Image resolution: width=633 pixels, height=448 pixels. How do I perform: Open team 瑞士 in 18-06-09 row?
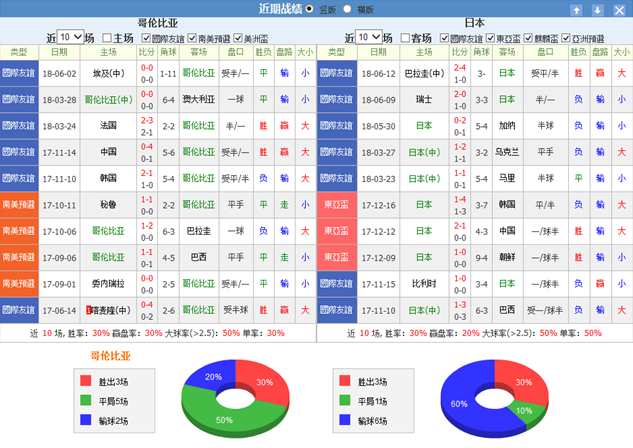click(424, 99)
